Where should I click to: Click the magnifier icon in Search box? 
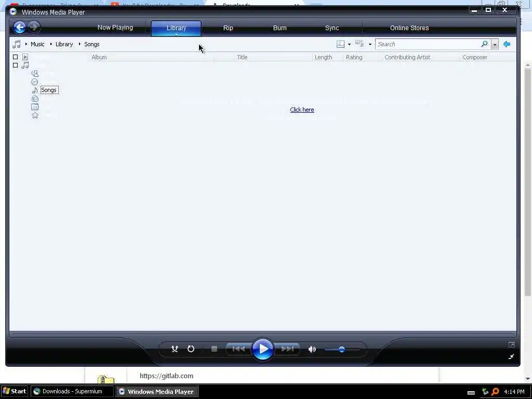click(485, 44)
